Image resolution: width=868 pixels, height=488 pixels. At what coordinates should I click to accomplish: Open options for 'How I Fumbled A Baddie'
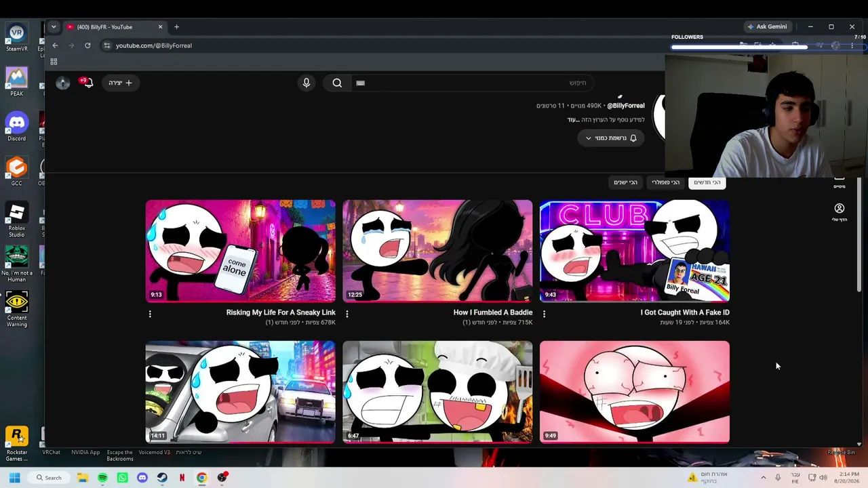coord(347,314)
